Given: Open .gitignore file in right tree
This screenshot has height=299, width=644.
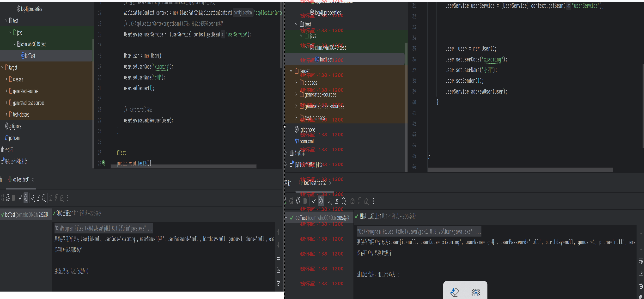Looking at the screenshot, I should tap(305, 129).
